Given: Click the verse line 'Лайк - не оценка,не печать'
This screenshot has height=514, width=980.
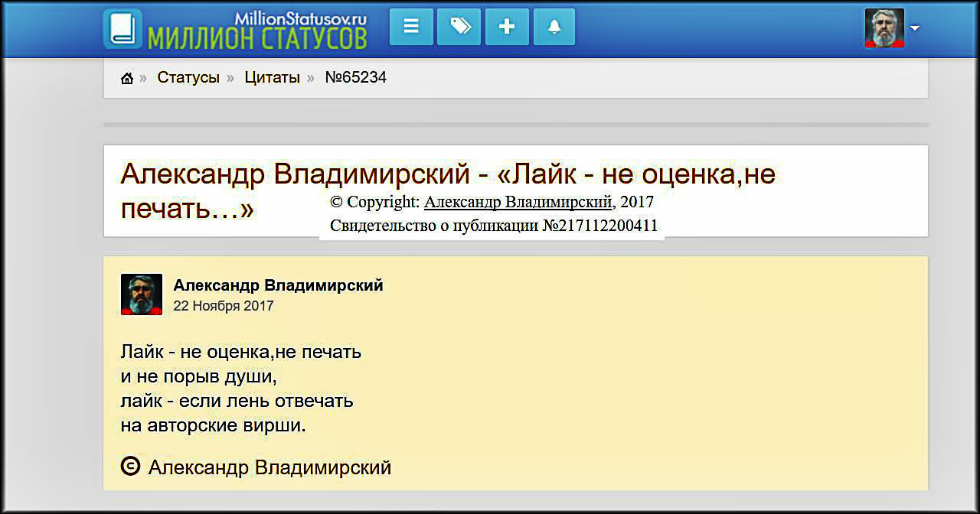Looking at the screenshot, I should click(x=241, y=352).
